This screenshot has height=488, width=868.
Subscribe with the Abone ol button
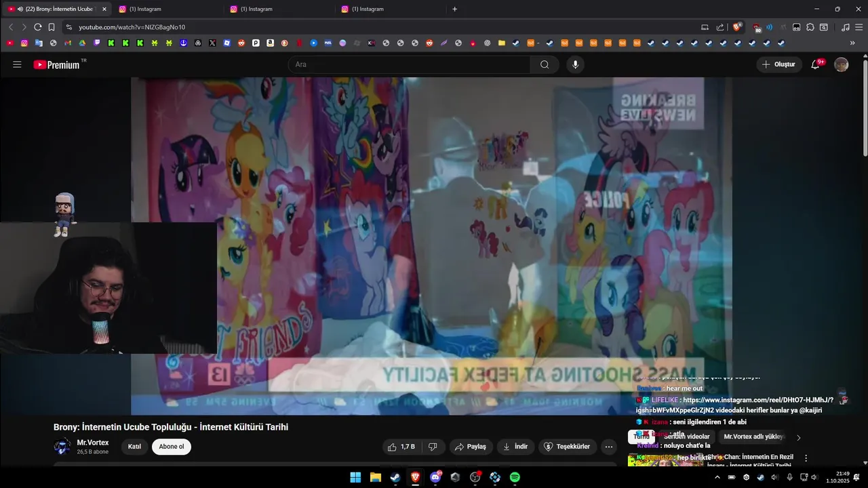coord(172,447)
